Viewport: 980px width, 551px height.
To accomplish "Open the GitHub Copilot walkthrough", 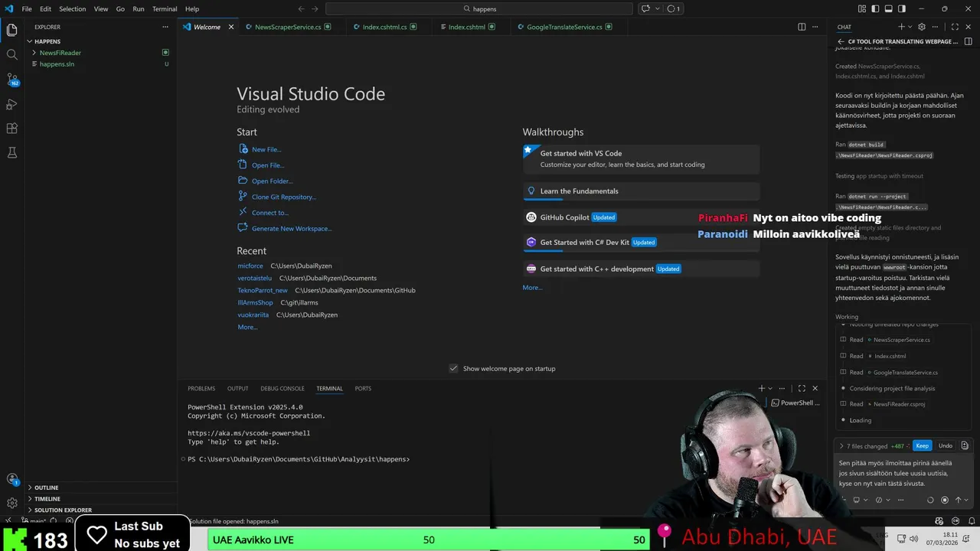I will (642, 217).
